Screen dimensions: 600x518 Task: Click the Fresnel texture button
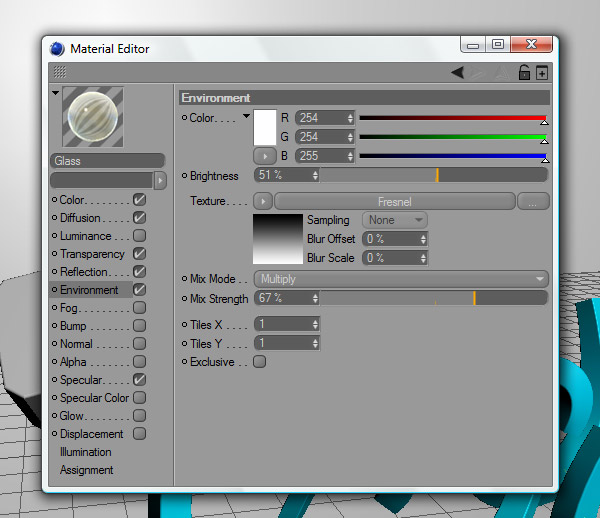pos(395,201)
